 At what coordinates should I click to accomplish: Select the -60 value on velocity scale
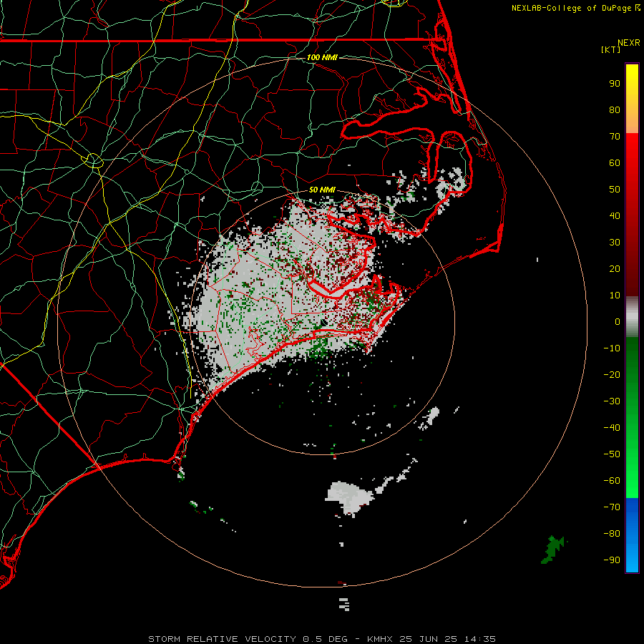(612, 481)
